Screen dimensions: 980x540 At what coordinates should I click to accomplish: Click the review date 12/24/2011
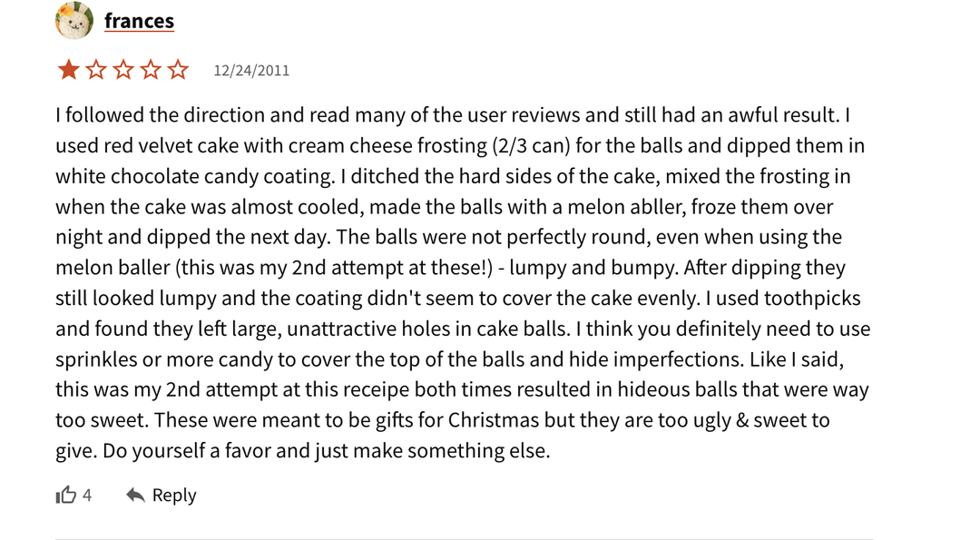pos(251,71)
